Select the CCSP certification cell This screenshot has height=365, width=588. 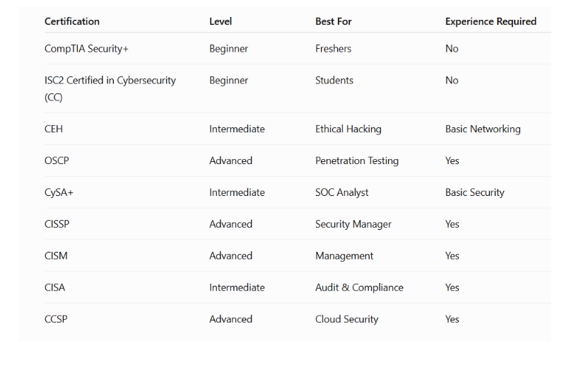pos(56,319)
